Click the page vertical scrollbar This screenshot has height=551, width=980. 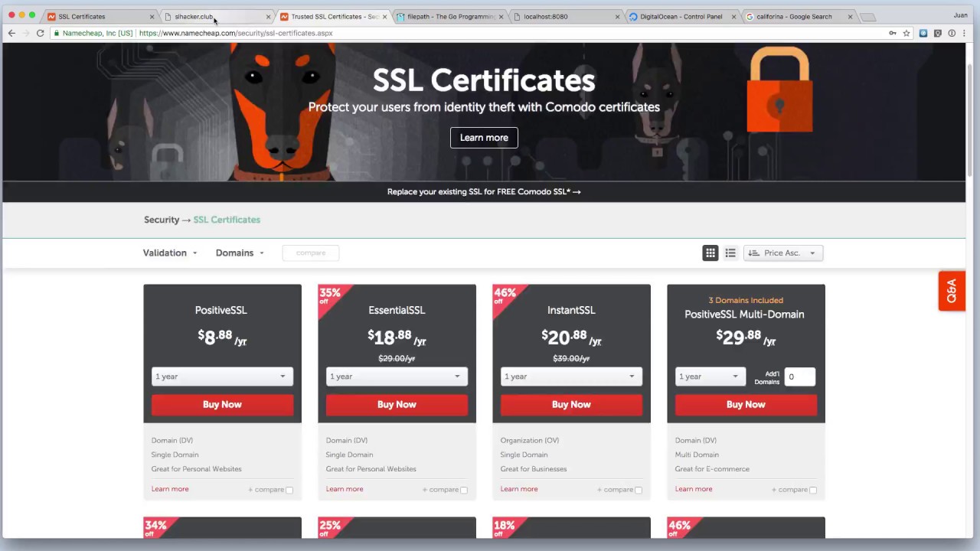[x=970, y=122]
